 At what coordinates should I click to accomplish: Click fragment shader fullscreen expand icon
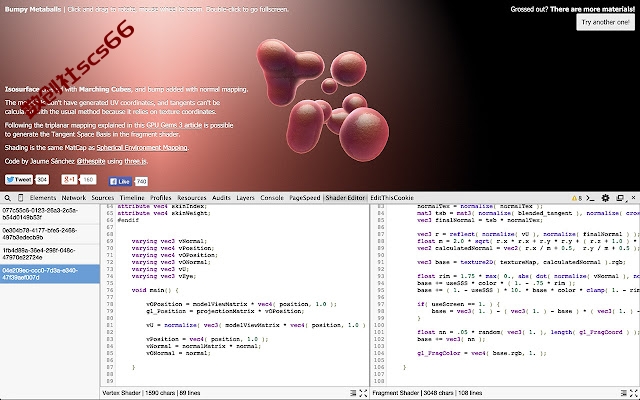[x=633, y=393]
